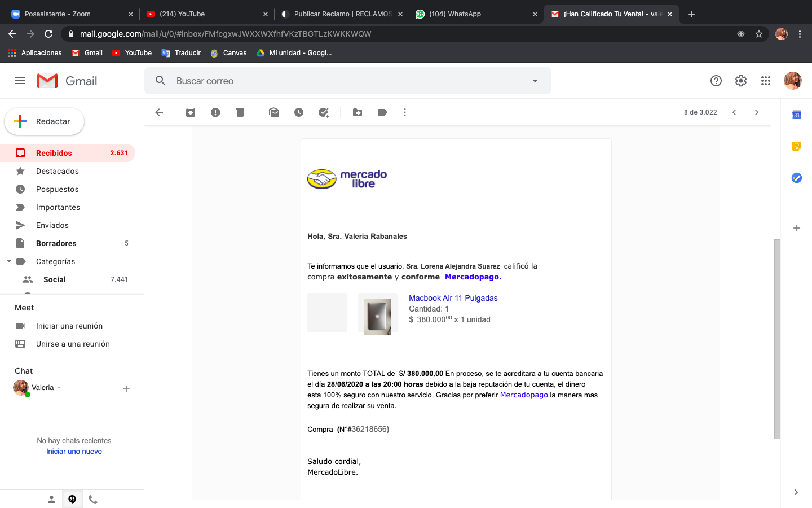This screenshot has height=508, width=812.
Task: Switch to Publicar Reclamo tab
Action: click(x=342, y=14)
